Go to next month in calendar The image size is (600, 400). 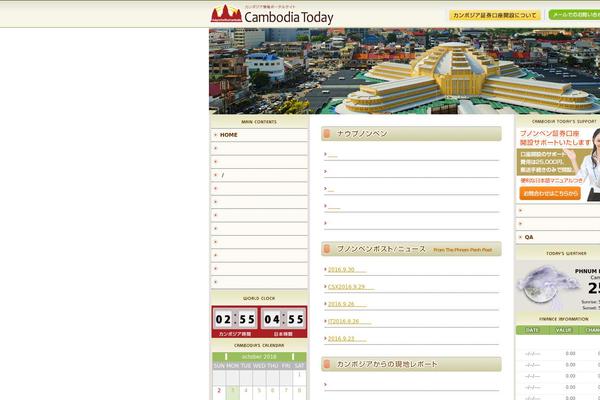(x=293, y=357)
